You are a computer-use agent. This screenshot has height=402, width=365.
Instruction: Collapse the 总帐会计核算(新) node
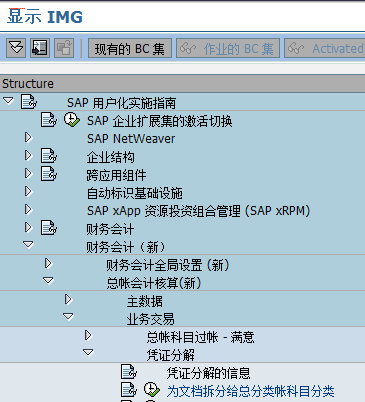[x=48, y=281]
